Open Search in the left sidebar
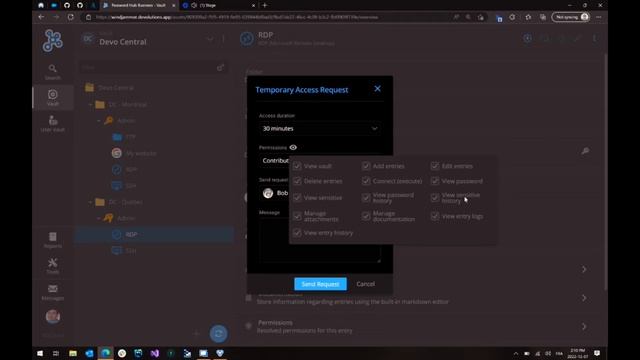 tap(53, 71)
